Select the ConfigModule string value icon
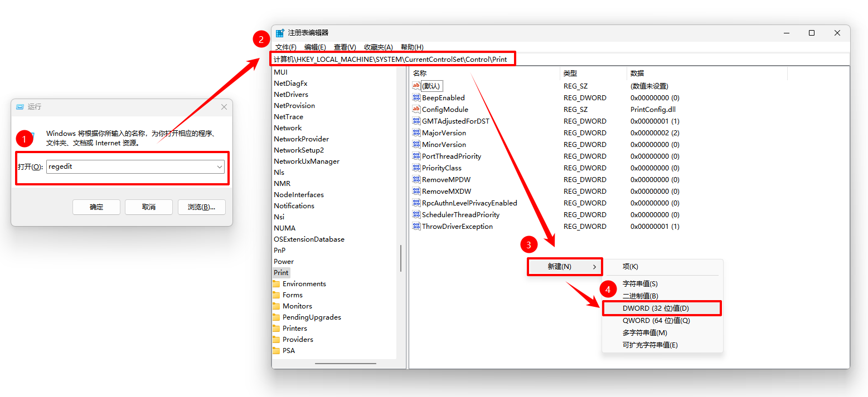The image size is (868, 397). (416, 109)
